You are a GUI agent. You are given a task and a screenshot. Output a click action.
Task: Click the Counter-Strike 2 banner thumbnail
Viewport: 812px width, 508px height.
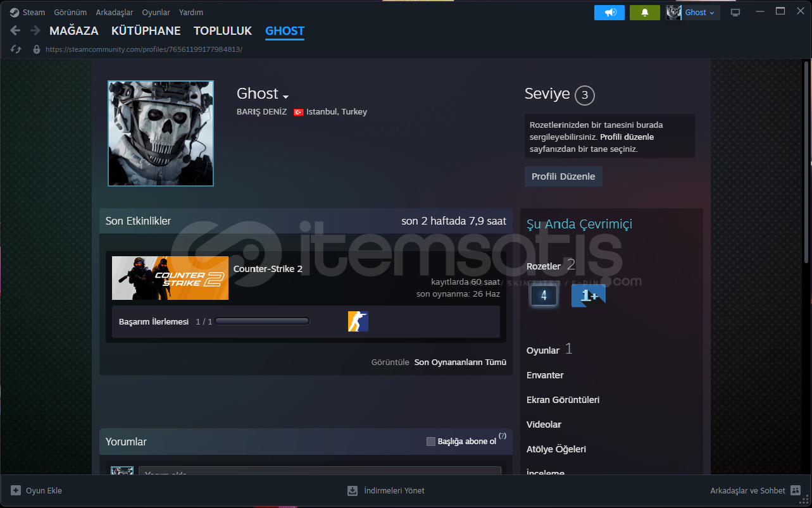pyautogui.click(x=170, y=278)
